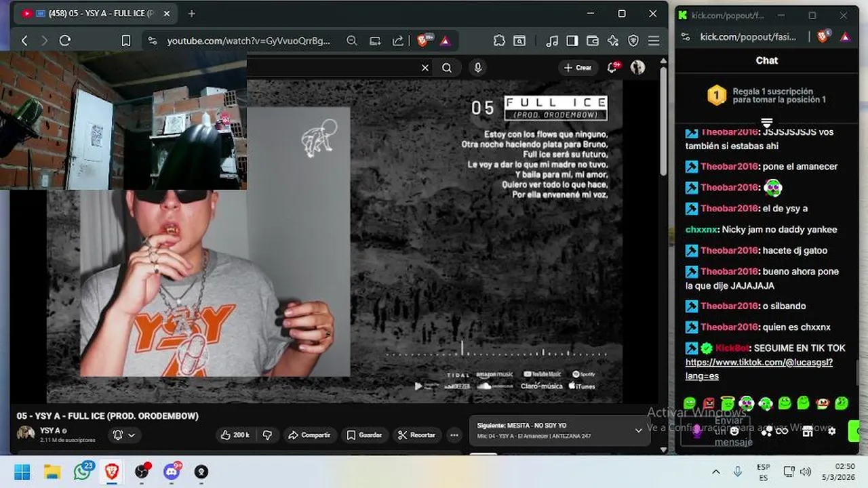
Task: Open the Windows Start menu
Action: point(22,472)
